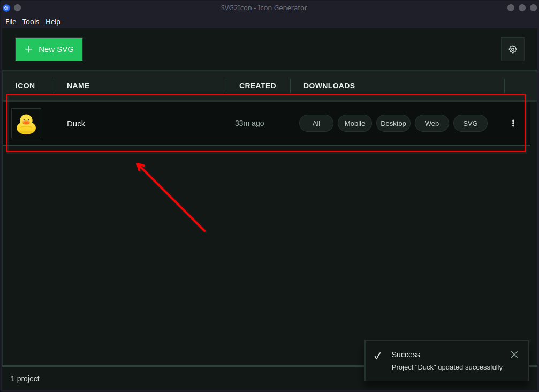Viewport: 539px width, 392px height.
Task: Sort projects by the NAME column header
Action: [78, 86]
